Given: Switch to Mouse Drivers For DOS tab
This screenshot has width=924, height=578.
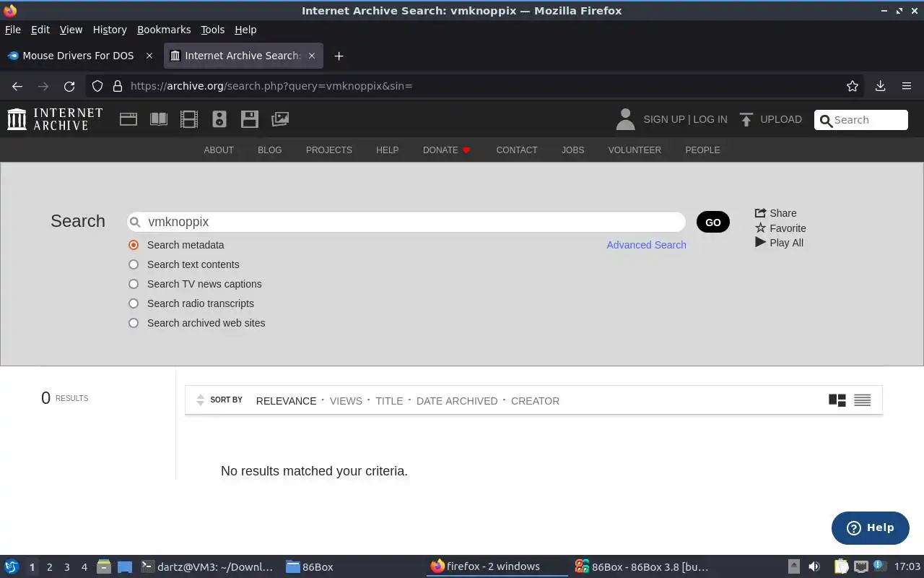Looking at the screenshot, I should click(82, 56).
